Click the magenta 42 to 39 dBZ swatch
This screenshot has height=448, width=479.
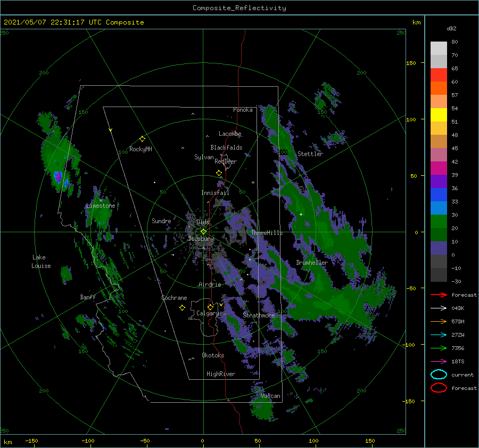point(439,168)
